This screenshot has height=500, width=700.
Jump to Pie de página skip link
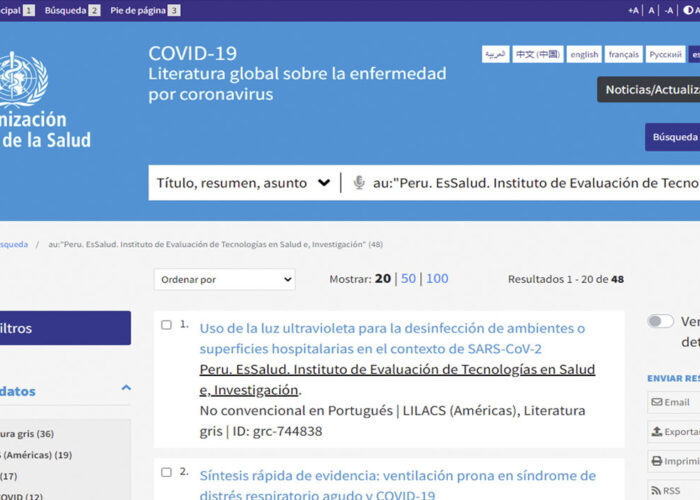coord(145,10)
